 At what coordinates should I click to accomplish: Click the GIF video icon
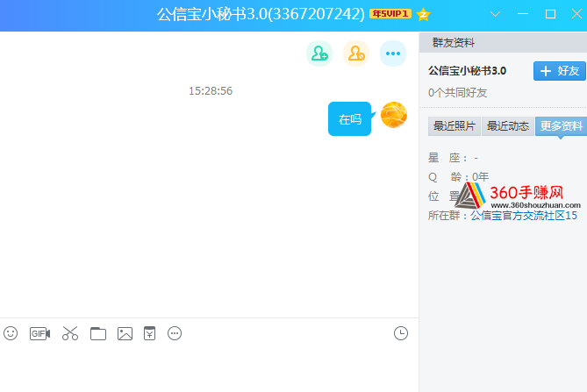[39, 333]
